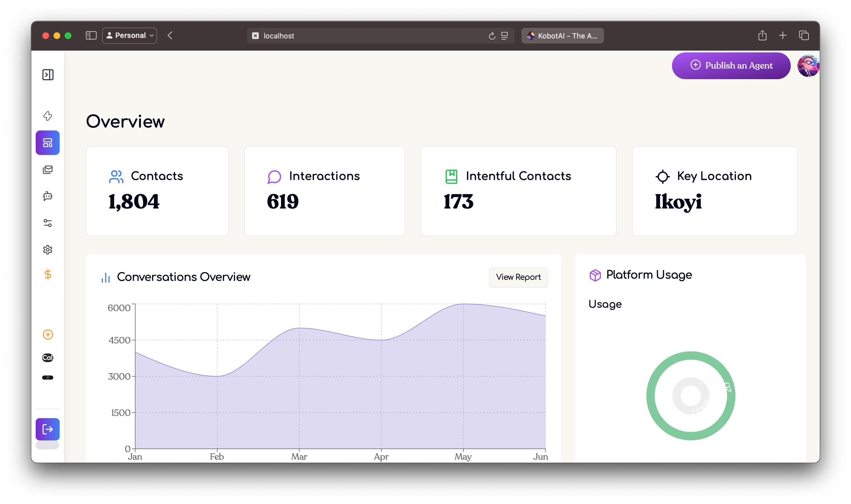
Task: Click the localhost address bar
Action: (x=367, y=36)
